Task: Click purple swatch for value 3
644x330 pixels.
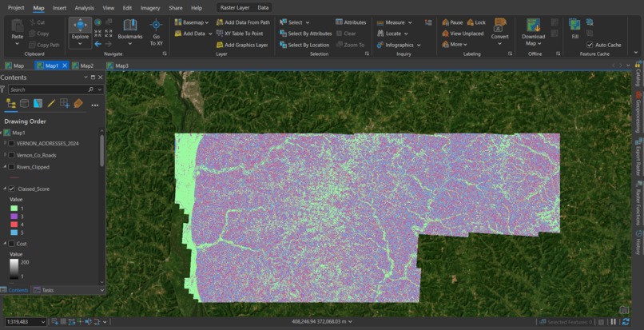Action: 13,217
